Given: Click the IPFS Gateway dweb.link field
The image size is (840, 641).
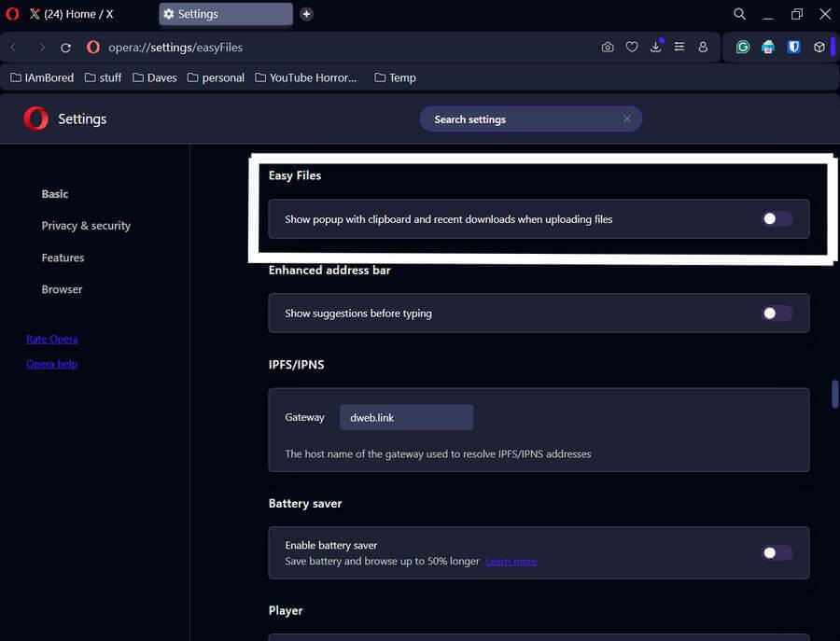Looking at the screenshot, I should click(407, 417).
